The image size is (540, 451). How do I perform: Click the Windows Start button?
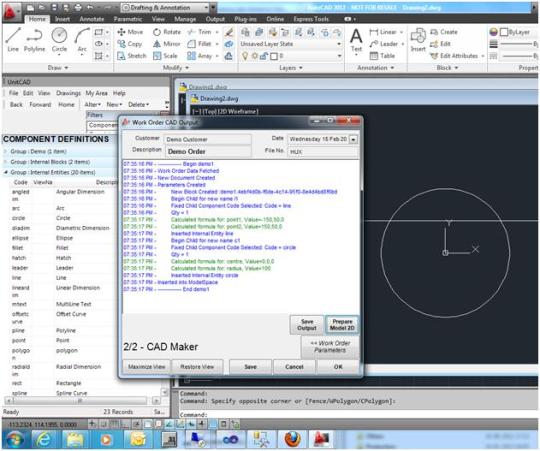tap(14, 439)
